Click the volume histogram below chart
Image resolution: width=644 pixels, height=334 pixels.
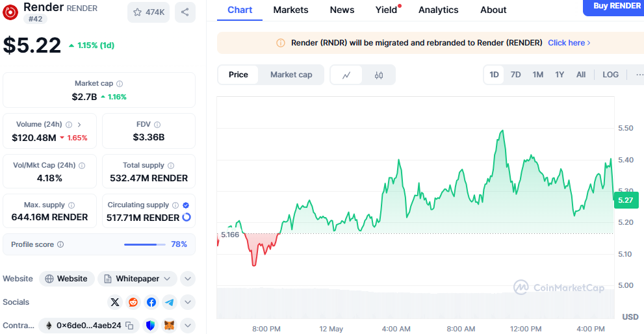(415, 303)
